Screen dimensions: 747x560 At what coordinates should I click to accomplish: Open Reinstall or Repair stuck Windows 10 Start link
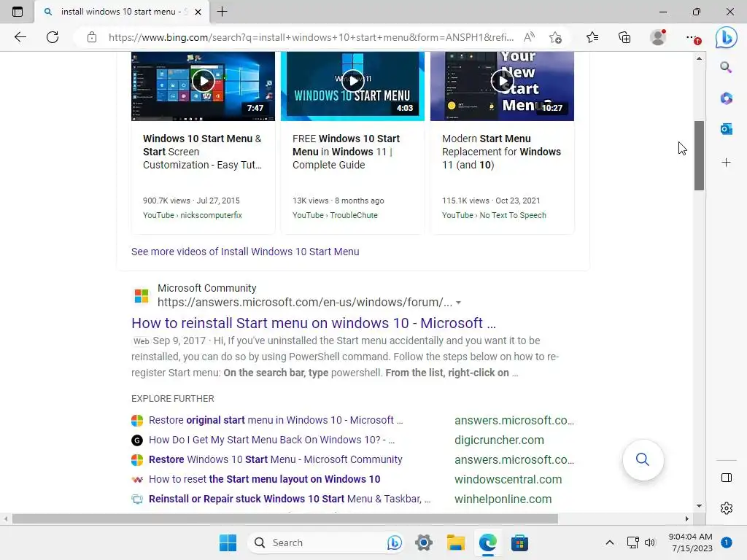click(290, 499)
